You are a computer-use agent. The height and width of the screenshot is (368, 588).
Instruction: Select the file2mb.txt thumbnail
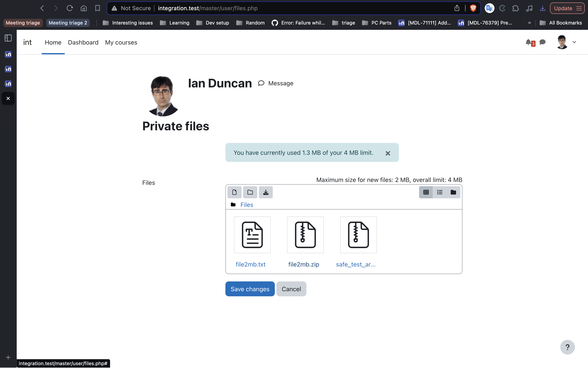(x=252, y=235)
